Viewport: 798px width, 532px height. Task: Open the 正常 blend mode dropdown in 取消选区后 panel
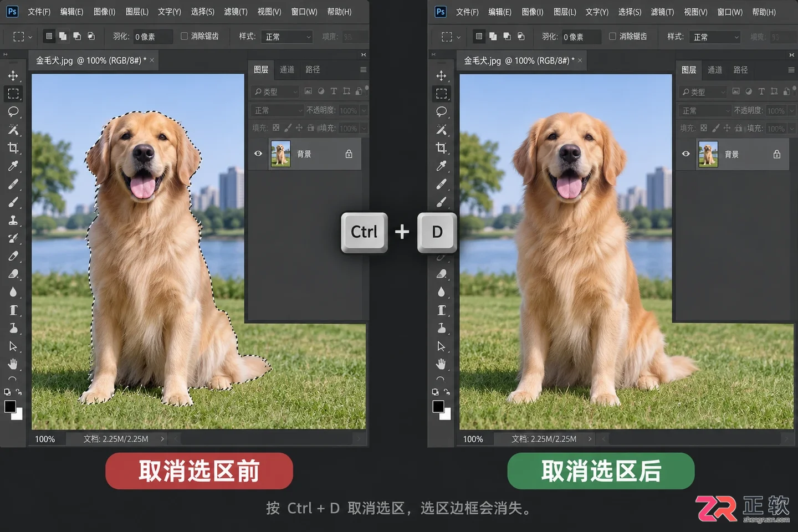pos(706,111)
